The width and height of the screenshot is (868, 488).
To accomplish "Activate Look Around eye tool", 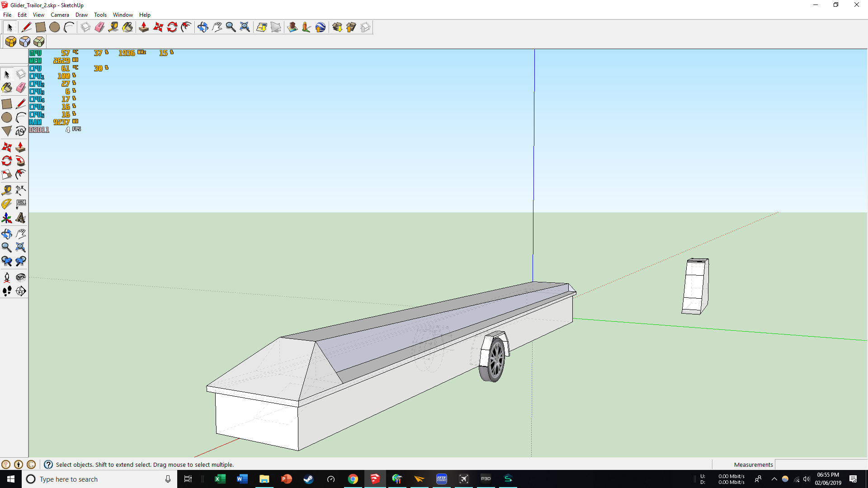I will click(x=21, y=277).
